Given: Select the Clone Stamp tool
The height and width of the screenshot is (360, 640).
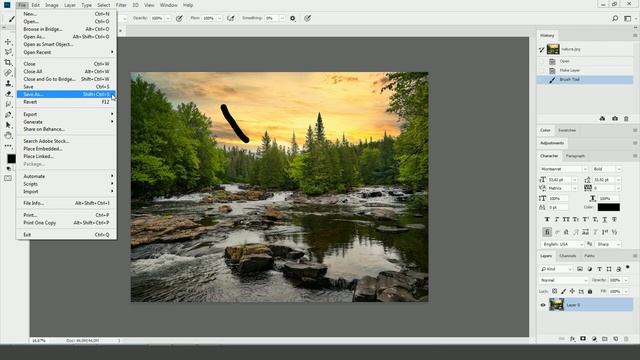Looking at the screenshot, I should click(8, 83).
